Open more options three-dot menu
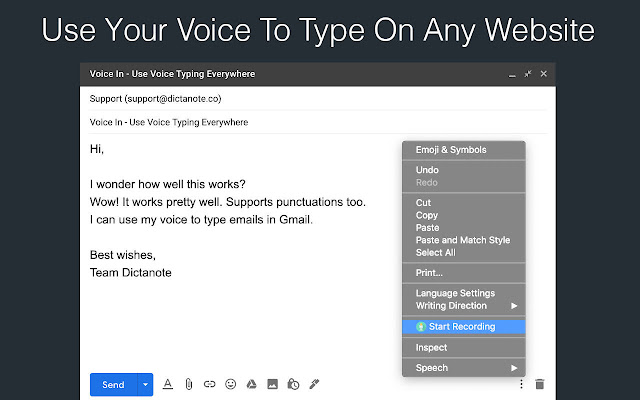Viewport: 640px width, 400px height. pos(519,384)
